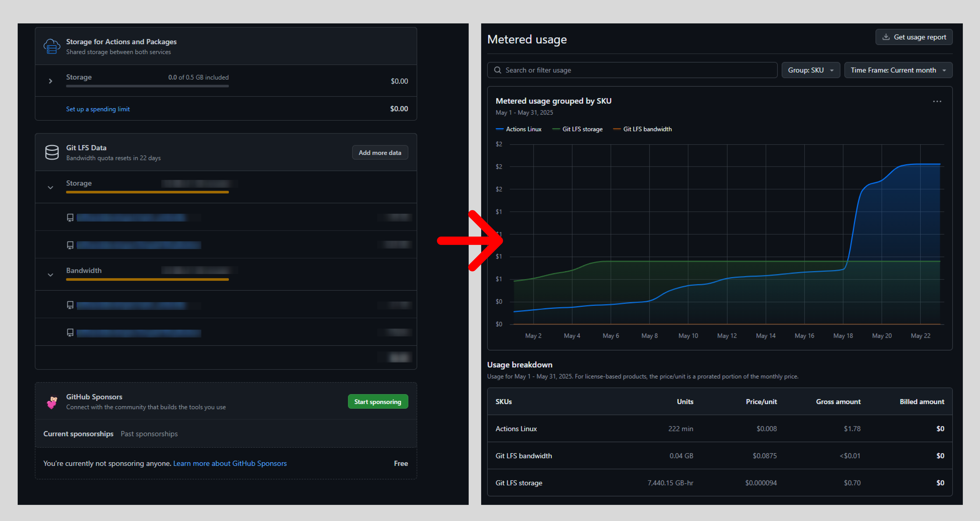Screen dimensions: 980x521
Task: Click the May 10 axis label on chart
Action: point(688,336)
